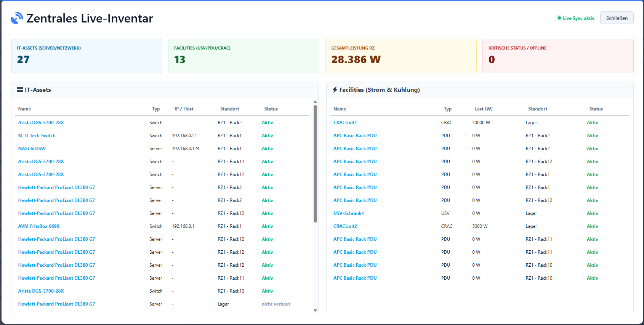Viewport: 644px width, 325px height.
Task: Open the CRACUnit1 facility link
Action: tap(345, 123)
